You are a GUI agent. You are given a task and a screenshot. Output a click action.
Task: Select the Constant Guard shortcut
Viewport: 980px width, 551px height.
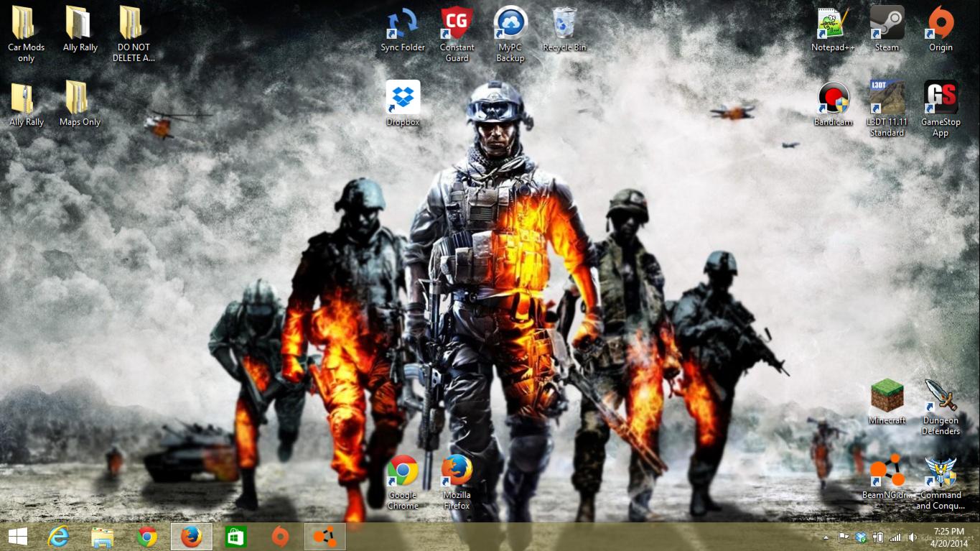click(457, 34)
